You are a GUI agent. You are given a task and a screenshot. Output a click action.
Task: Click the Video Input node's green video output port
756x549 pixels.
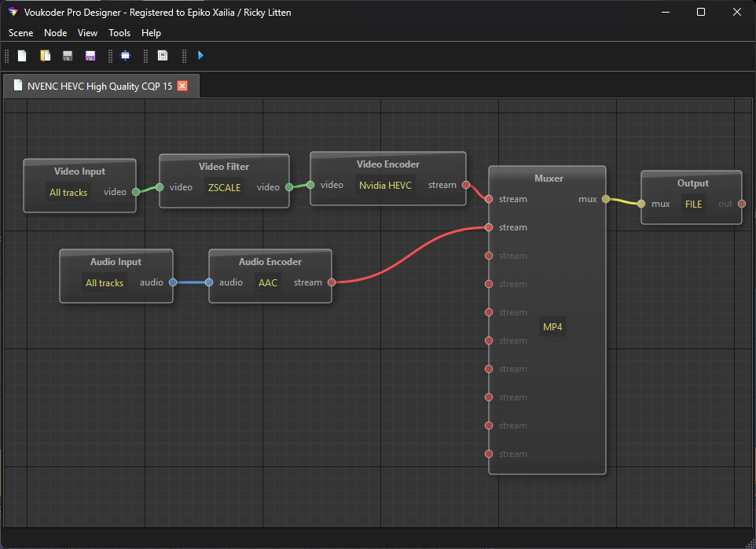pyautogui.click(x=136, y=192)
